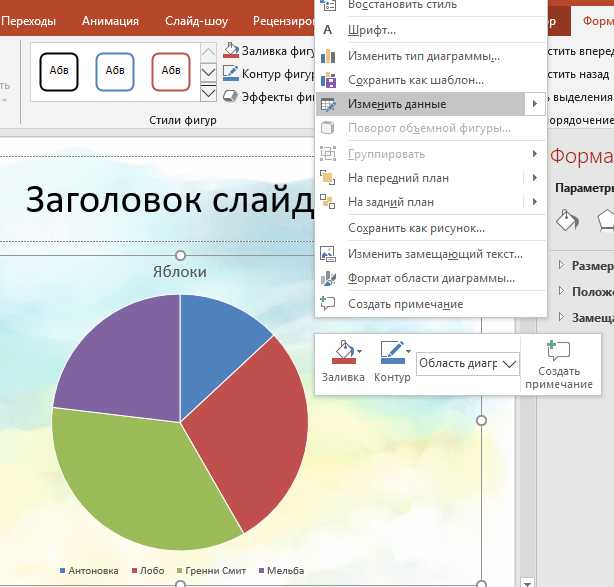Expand the Размер section in format pane
The width and height of the screenshot is (614, 587).
click(562, 265)
